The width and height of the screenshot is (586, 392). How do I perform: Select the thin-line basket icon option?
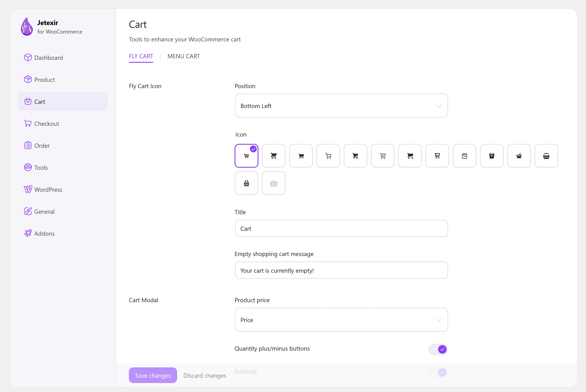(274, 183)
